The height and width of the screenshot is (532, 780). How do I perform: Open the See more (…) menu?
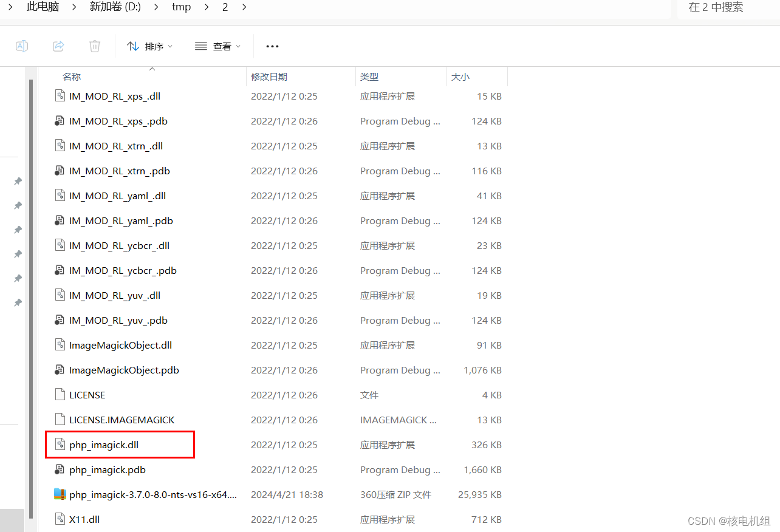[272, 46]
